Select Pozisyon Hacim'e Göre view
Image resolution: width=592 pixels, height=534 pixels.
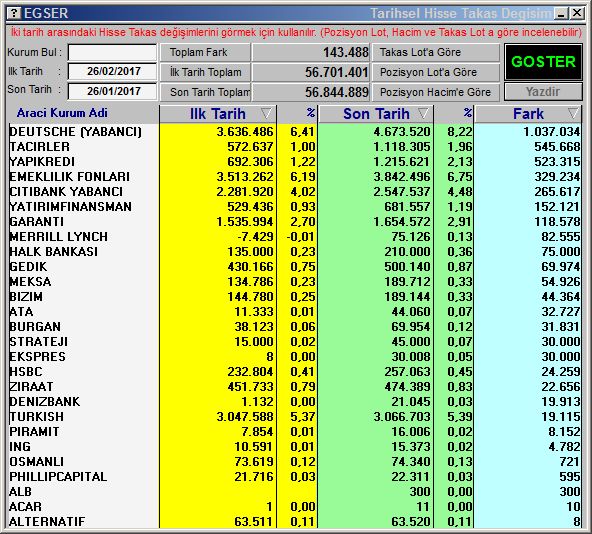click(436, 92)
